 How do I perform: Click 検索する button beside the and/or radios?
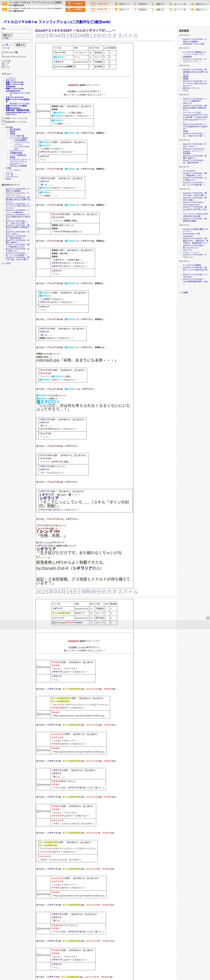[x=20, y=45]
